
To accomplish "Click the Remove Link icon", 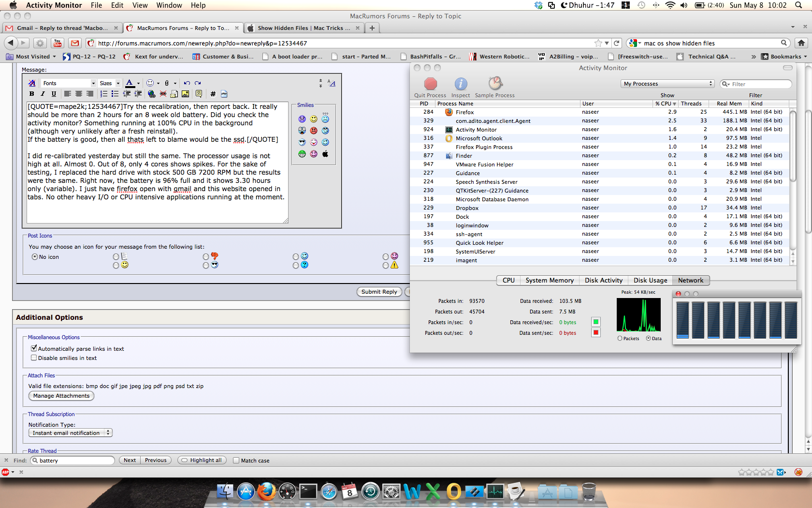I will click(x=163, y=94).
